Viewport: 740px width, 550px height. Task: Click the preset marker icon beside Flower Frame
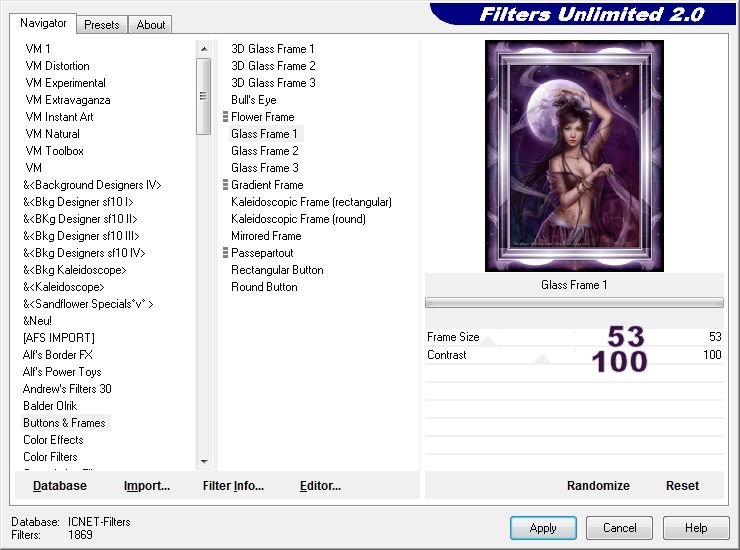pos(225,117)
